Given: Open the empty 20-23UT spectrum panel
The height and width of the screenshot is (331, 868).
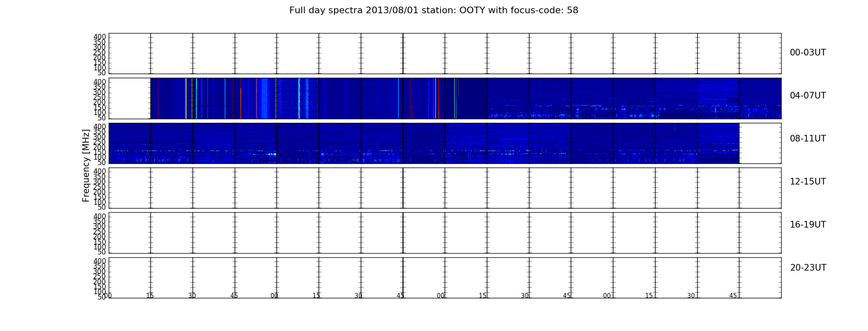Looking at the screenshot, I should (x=445, y=278).
